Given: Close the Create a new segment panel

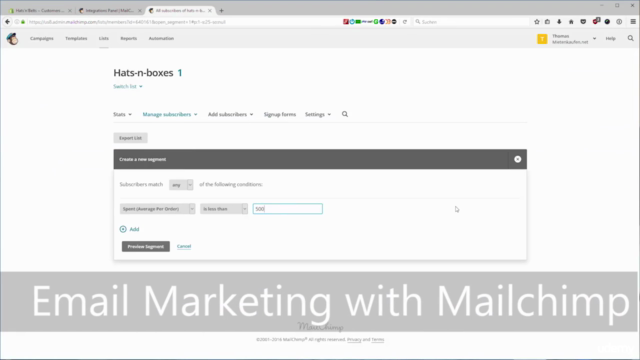Looking at the screenshot, I should point(518,159).
